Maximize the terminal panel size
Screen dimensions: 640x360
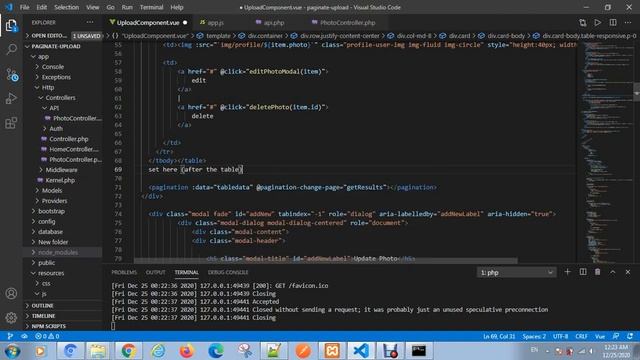[x=613, y=272]
